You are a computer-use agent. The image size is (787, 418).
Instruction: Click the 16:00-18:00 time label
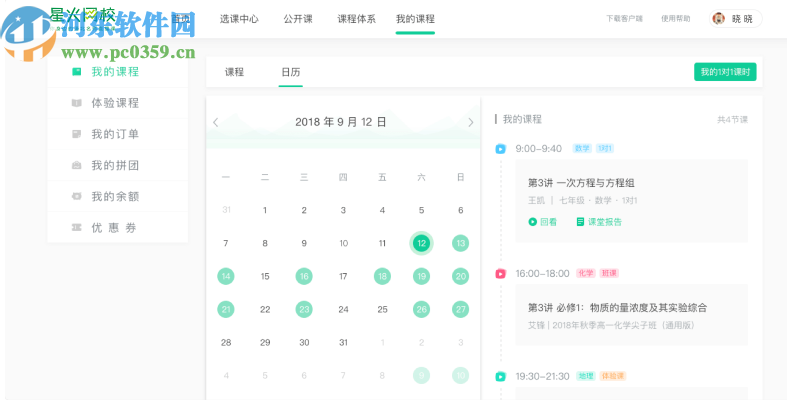click(x=543, y=273)
